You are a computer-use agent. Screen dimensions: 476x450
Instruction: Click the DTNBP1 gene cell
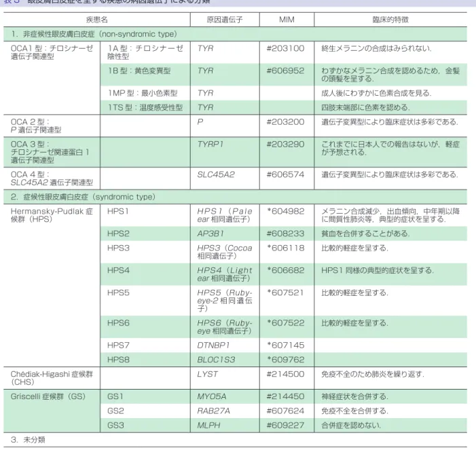225,345
